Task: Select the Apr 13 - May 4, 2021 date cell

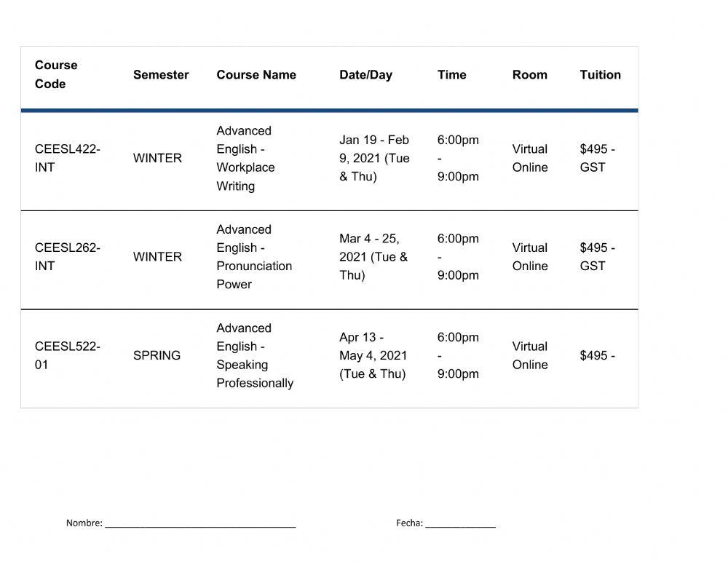Action: (373, 355)
